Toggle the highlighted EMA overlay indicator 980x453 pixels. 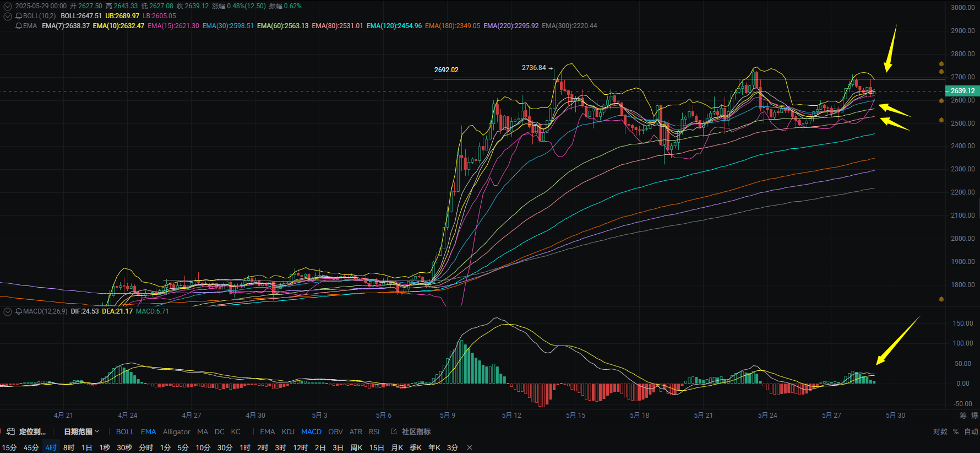pyautogui.click(x=148, y=432)
